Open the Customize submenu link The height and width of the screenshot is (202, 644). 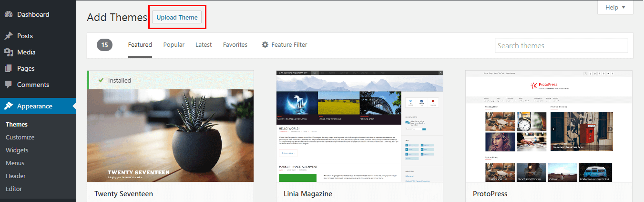pos(20,137)
